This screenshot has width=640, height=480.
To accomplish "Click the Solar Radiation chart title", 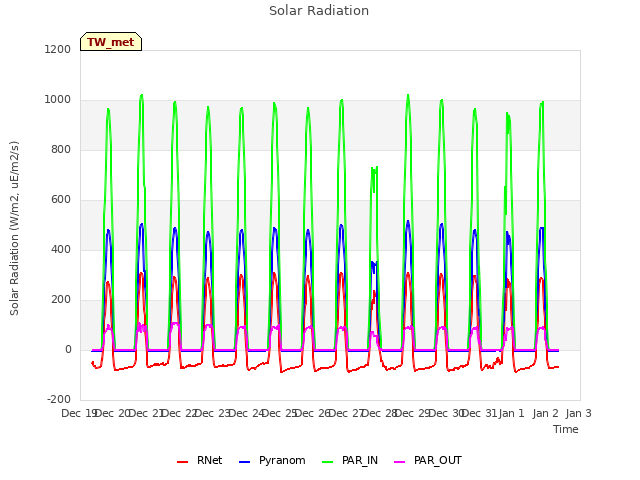I will tap(319, 11).
